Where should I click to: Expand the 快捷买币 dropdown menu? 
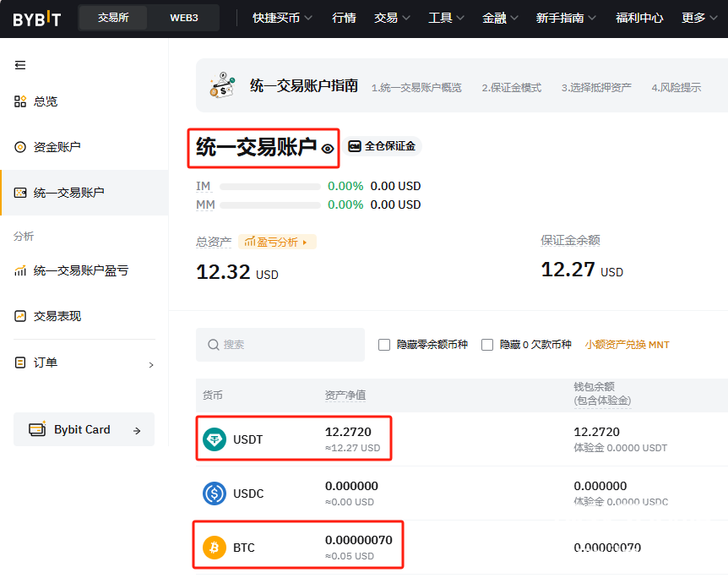282,18
